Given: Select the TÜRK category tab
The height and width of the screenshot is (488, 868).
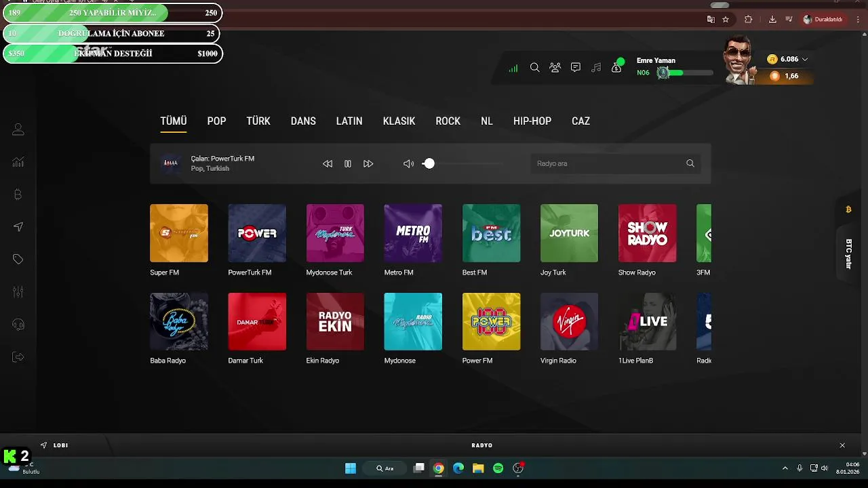Looking at the screenshot, I should 258,121.
